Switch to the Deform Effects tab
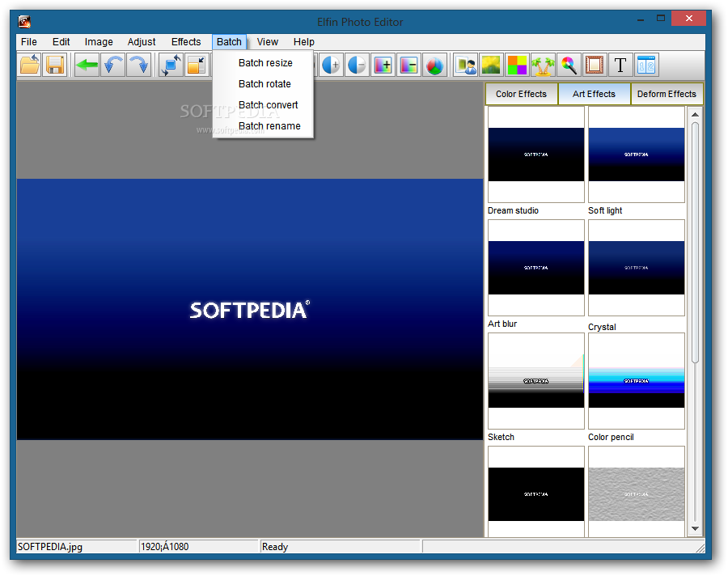This screenshot has width=728, height=576. pos(667,94)
